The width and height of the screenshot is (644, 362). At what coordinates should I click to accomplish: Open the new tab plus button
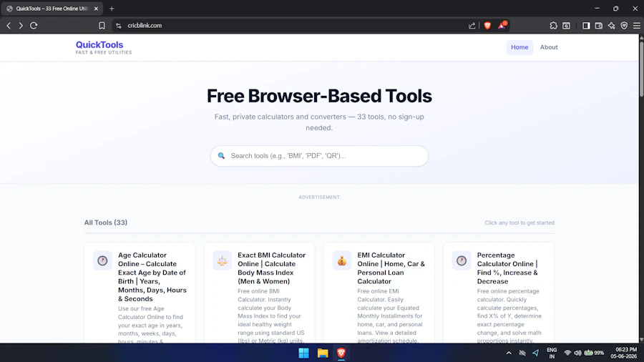[x=112, y=9]
